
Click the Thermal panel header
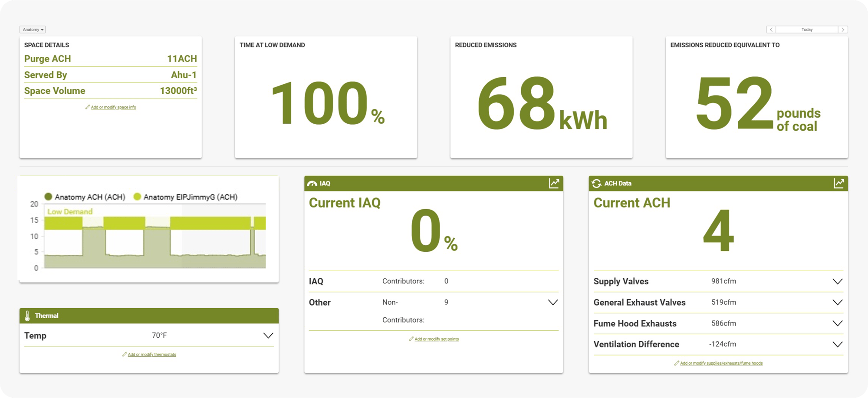(149, 316)
